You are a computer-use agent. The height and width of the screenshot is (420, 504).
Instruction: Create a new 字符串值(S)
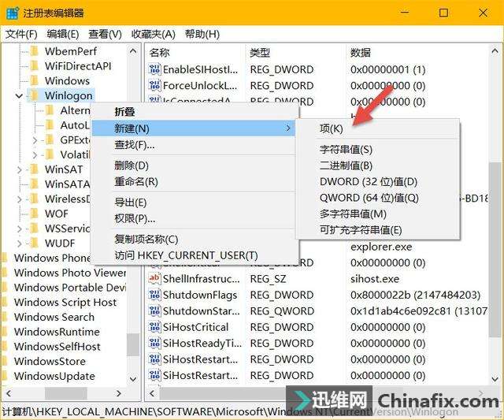coord(378,150)
